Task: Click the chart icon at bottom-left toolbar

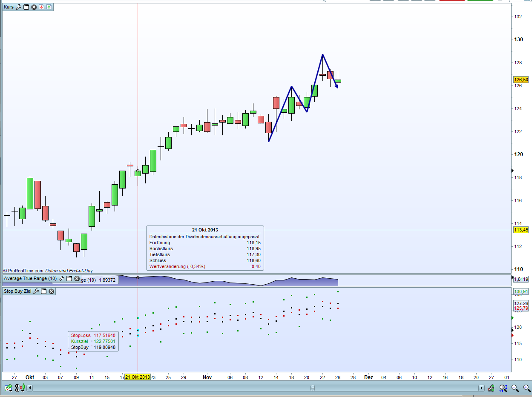Action: tap(8, 388)
